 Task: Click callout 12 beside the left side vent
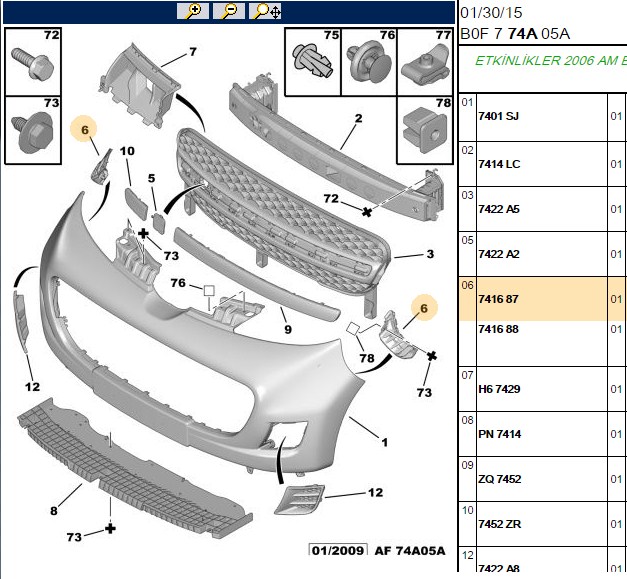click(32, 387)
